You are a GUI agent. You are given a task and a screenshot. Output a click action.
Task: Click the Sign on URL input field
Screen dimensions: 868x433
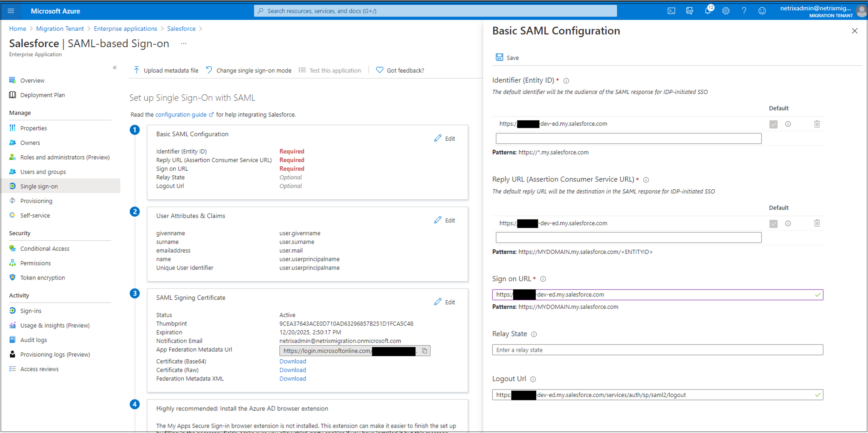tap(657, 295)
